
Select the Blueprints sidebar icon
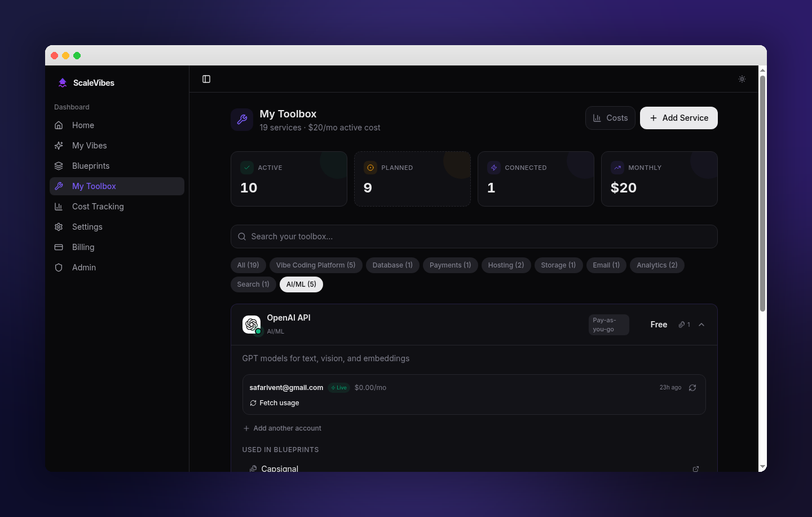(x=59, y=165)
